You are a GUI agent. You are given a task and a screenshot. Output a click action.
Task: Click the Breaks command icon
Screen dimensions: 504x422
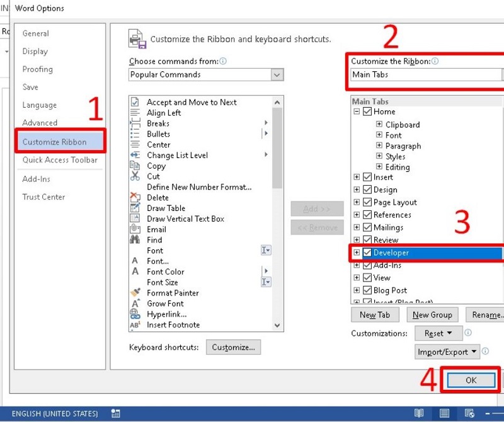tap(135, 123)
